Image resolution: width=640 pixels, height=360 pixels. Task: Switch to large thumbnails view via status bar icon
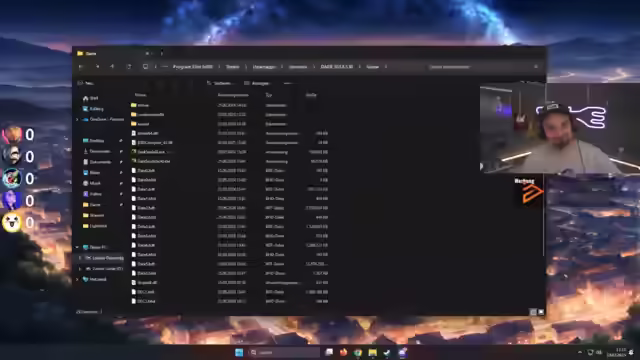[541, 312]
